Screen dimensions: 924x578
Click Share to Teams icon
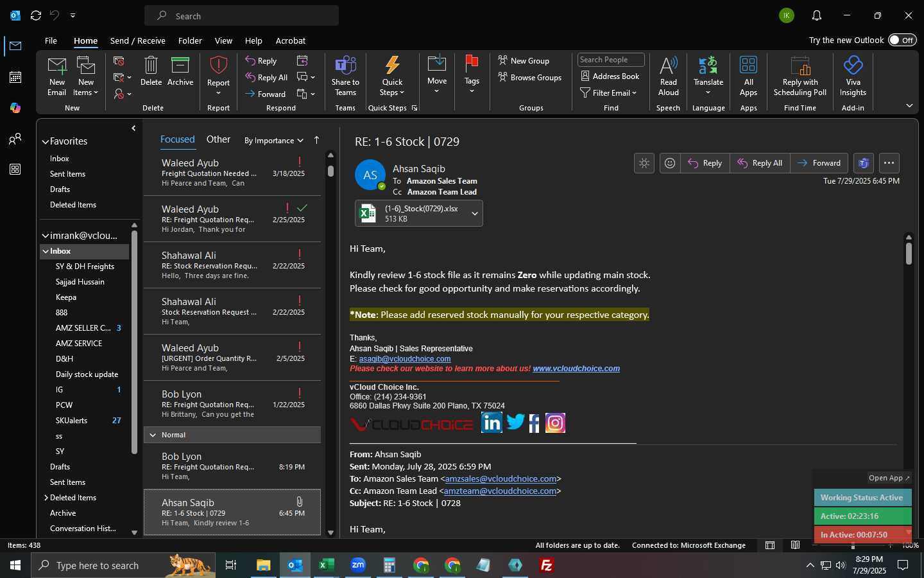tap(345, 76)
